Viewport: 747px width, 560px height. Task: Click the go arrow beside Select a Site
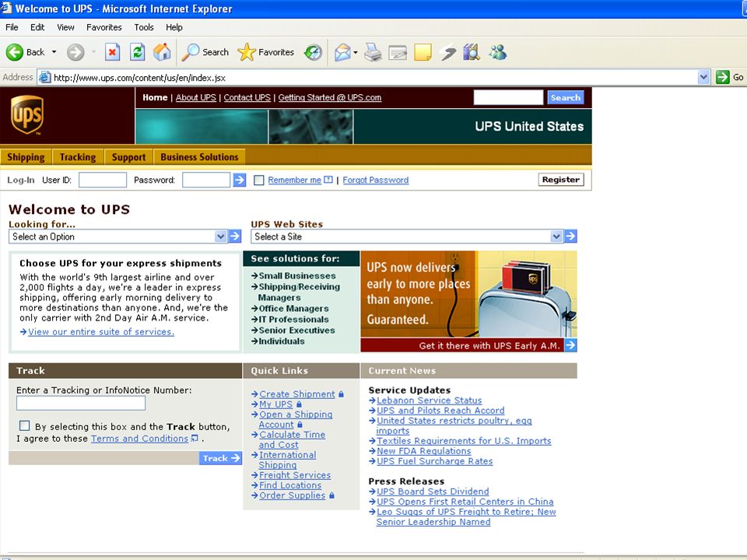[x=570, y=236]
